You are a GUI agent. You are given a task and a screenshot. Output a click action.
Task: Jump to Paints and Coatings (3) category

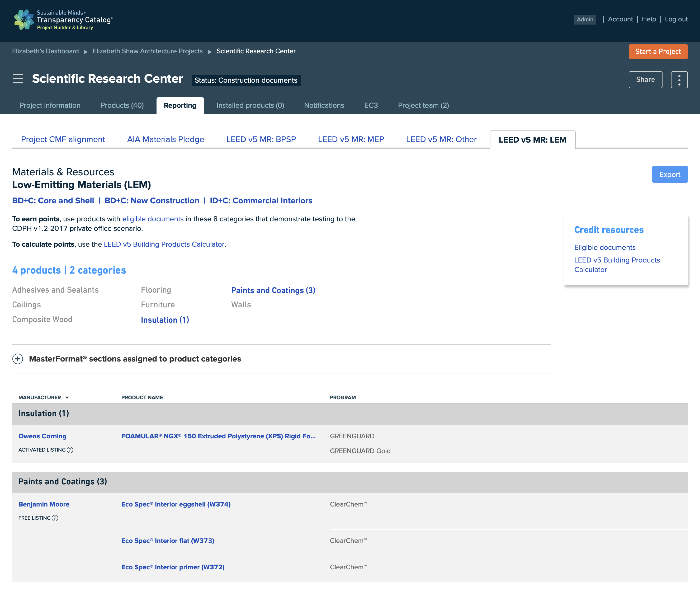273,290
